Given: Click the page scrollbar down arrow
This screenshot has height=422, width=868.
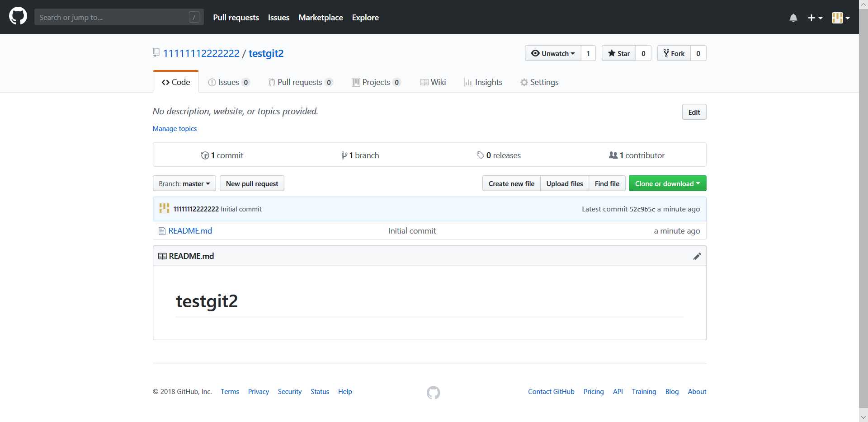Looking at the screenshot, I should point(863,417).
